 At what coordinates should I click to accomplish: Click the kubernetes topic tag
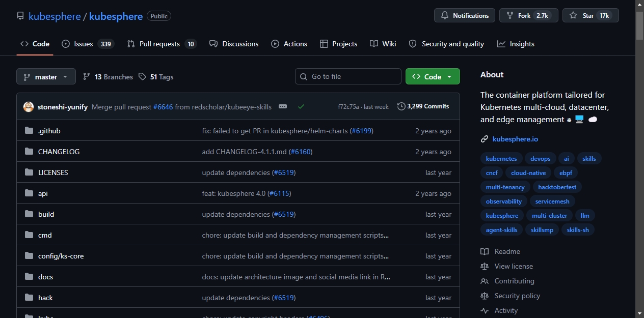[x=501, y=159]
